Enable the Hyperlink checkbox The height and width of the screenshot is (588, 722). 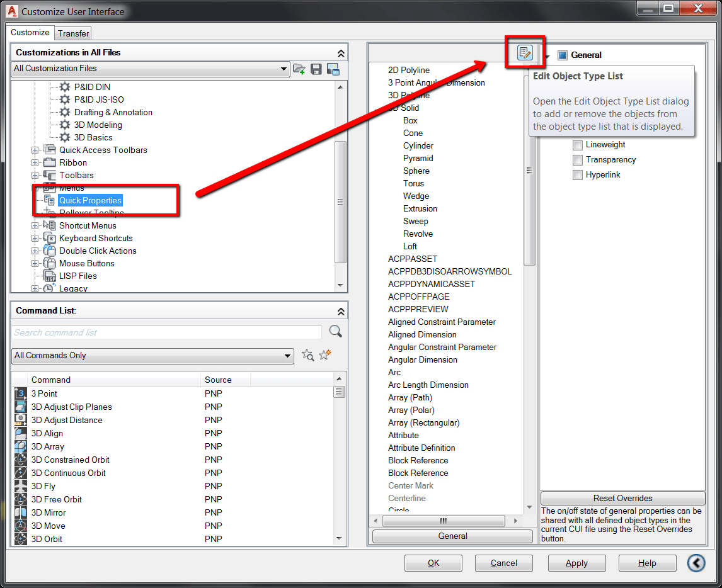[577, 175]
